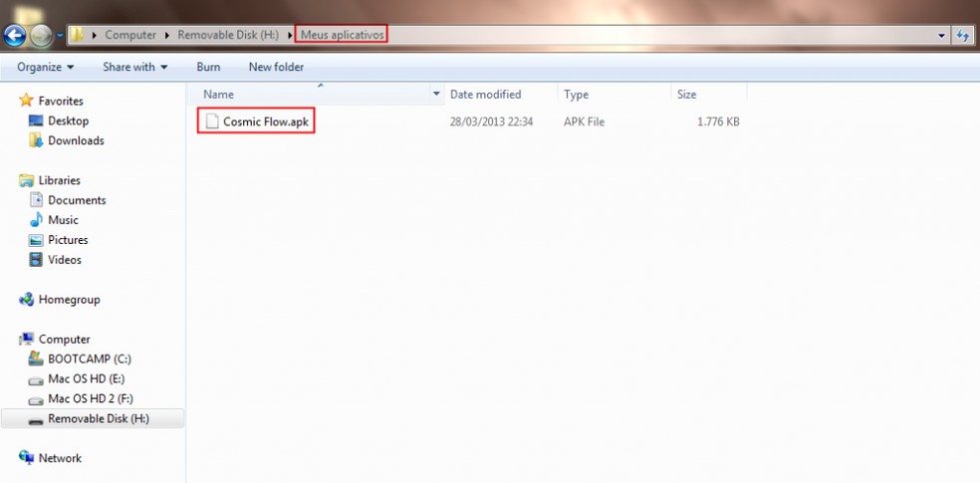Open Mac OS HD (E:) drive

coord(87,378)
